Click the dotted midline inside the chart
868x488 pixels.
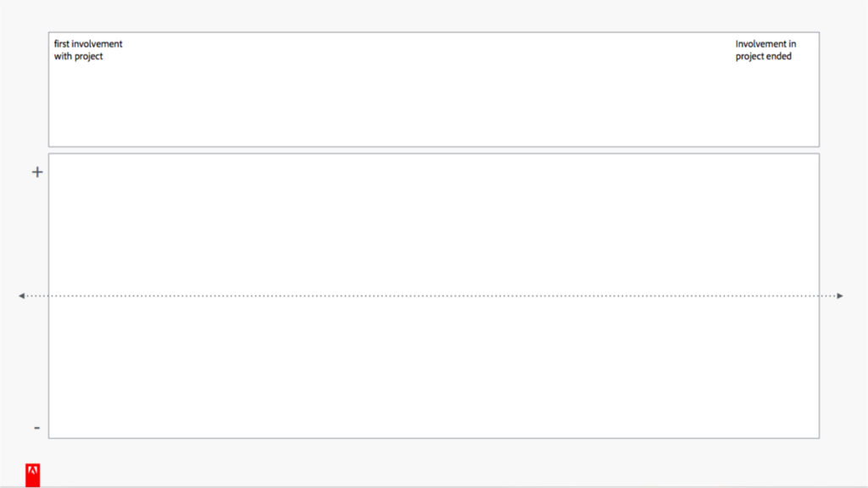(x=434, y=296)
